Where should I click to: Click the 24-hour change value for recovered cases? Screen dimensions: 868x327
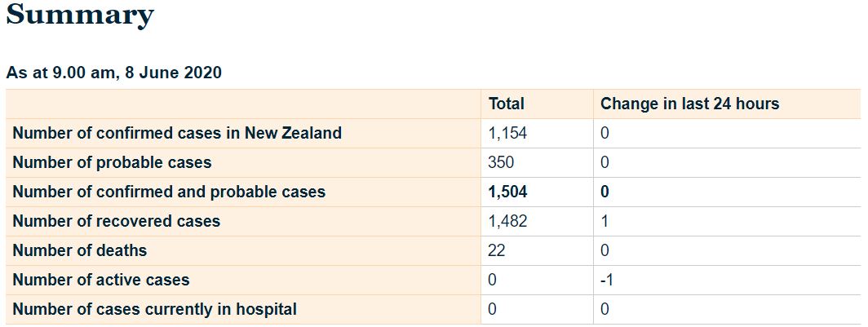point(604,221)
